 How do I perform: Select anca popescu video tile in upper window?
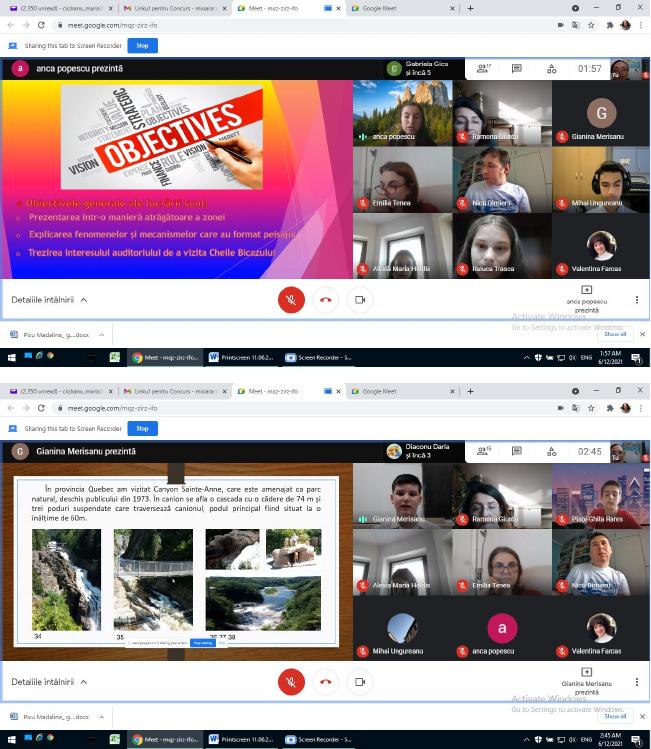coord(403,113)
